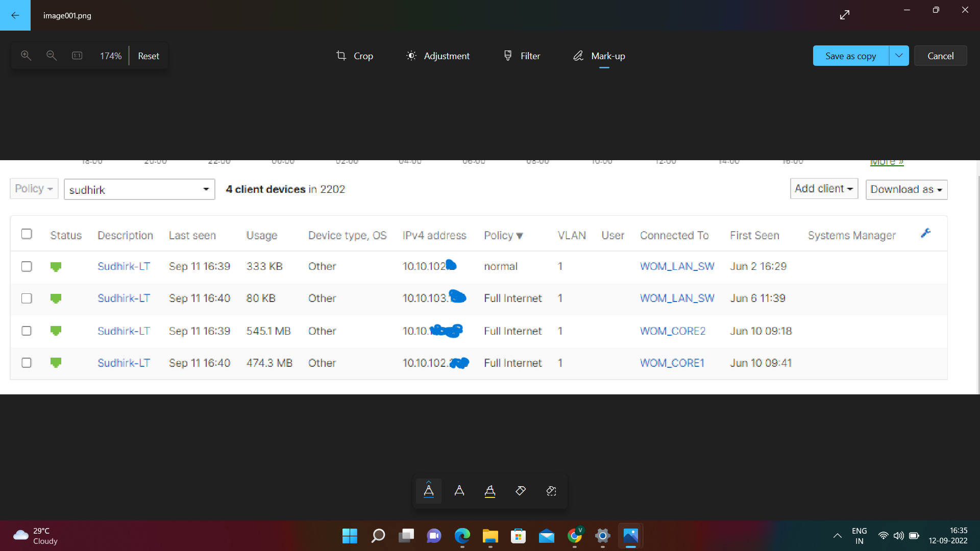Open the Save as copy dropdown arrow

point(899,56)
